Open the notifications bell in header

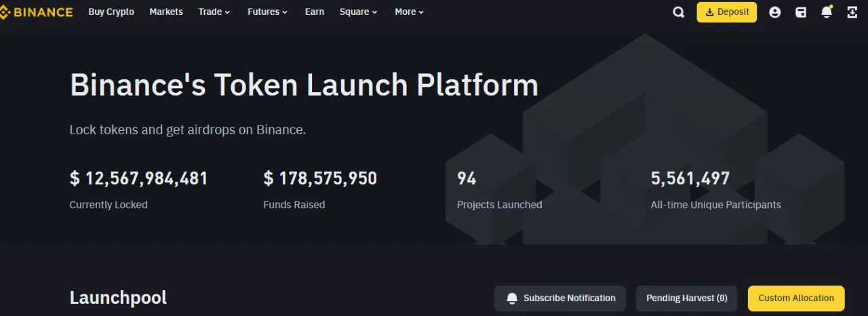click(827, 12)
